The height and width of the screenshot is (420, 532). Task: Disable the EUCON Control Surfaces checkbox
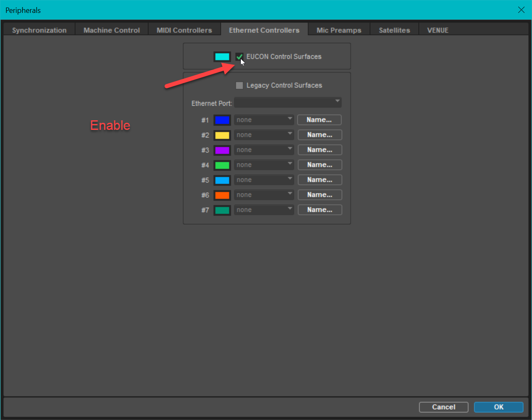point(240,57)
